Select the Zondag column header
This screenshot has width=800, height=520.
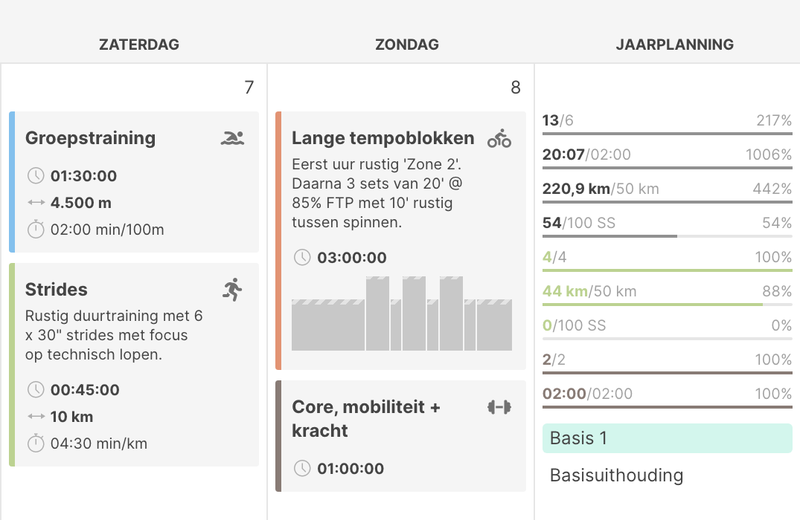coord(406,45)
